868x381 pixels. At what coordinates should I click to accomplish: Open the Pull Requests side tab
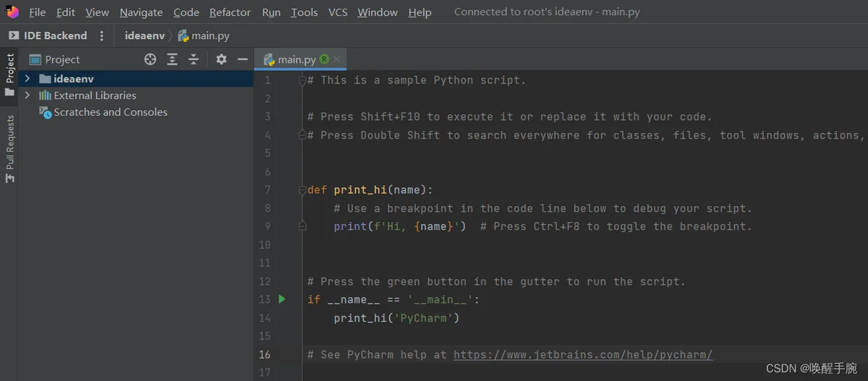pyautogui.click(x=9, y=149)
